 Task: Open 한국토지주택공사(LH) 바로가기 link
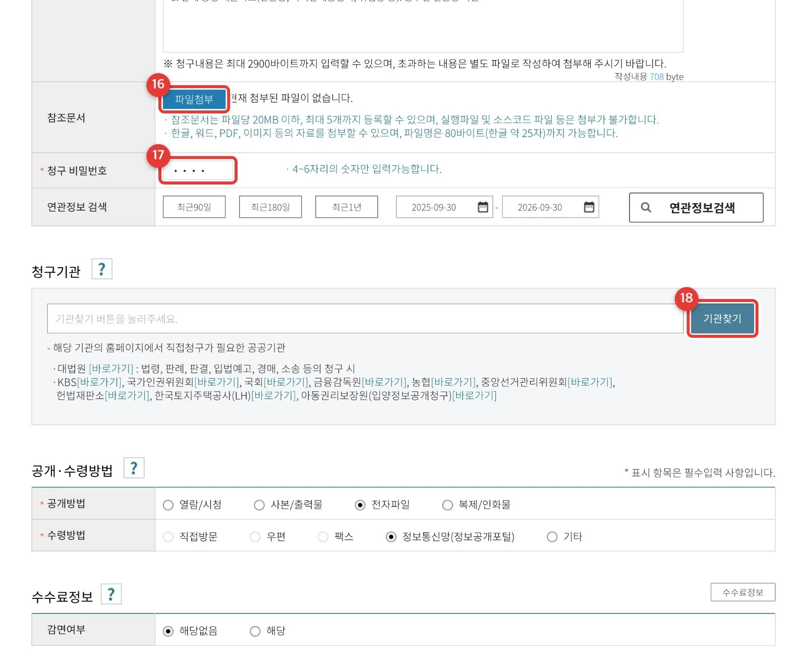(274, 396)
